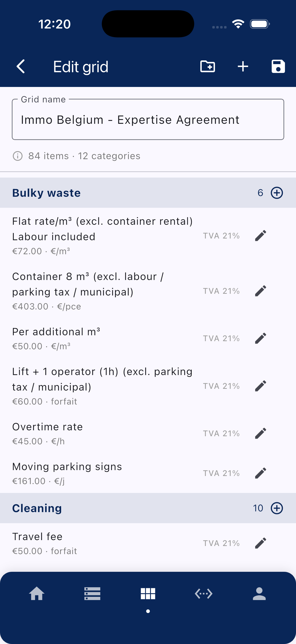Edit the Per additional m³ item
The image size is (296, 644).
[x=260, y=338]
